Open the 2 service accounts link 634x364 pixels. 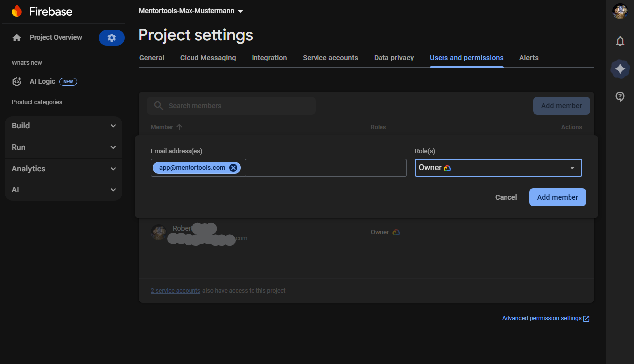[176, 291]
